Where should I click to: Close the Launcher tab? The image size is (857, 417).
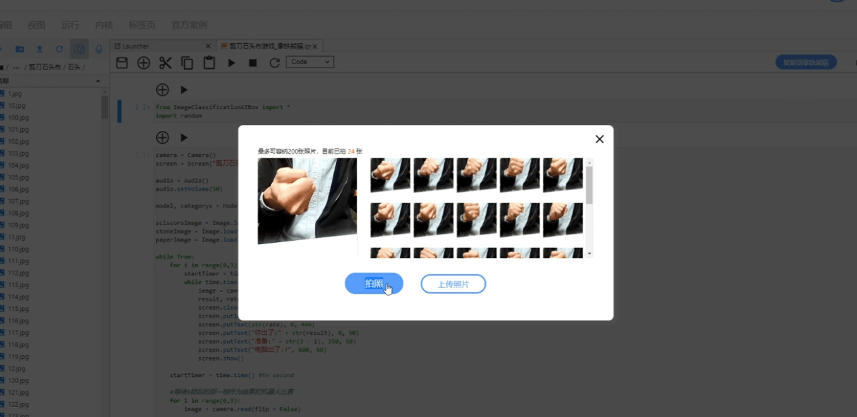208,46
